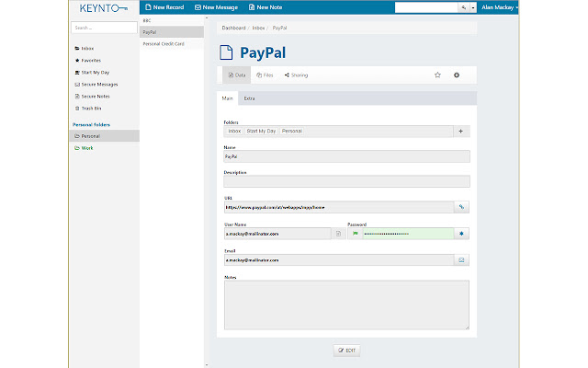Screen dimensions: 588x368
Task: Create a New Record
Action: (164, 7)
